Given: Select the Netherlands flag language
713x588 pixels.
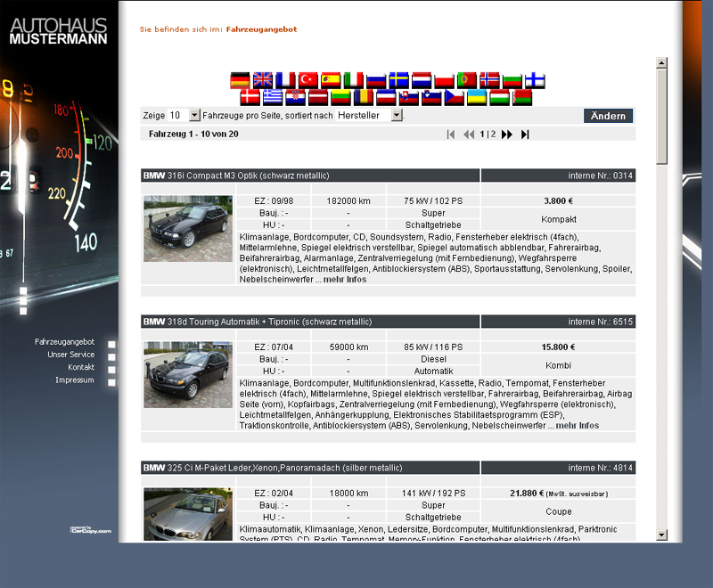Looking at the screenshot, I should (x=422, y=80).
